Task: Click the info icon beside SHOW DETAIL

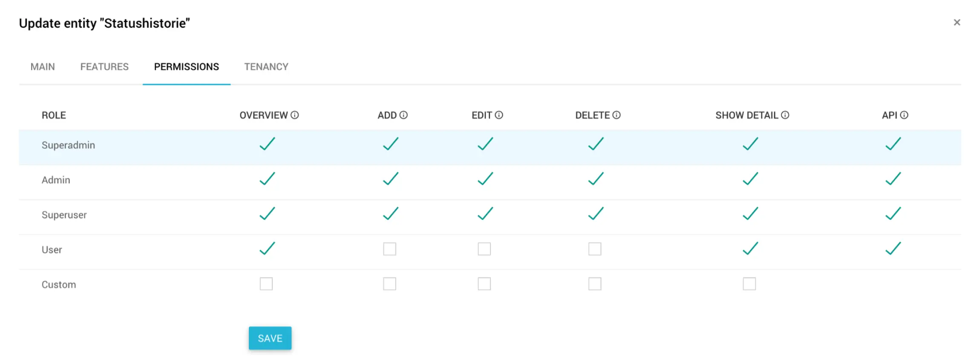Action: [785, 115]
